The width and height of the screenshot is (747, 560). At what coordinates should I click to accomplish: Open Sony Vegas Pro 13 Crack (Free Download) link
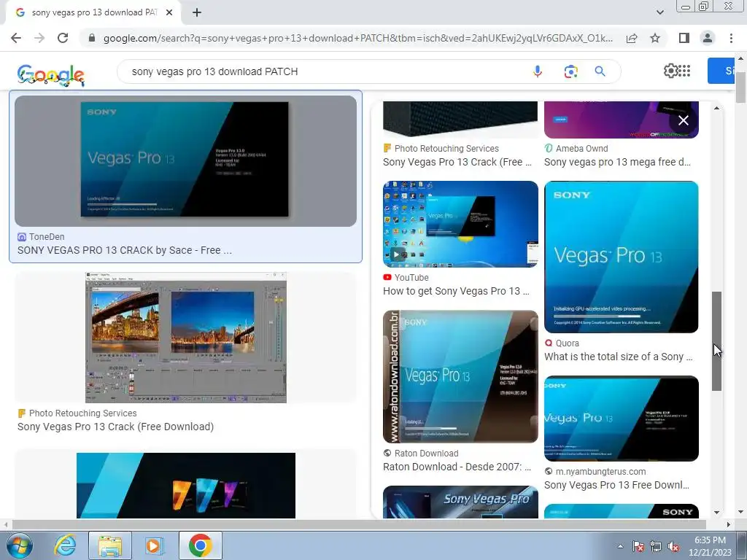[x=115, y=427]
